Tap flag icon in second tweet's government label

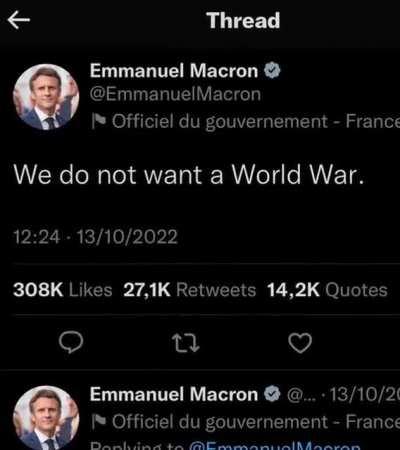tap(99, 422)
